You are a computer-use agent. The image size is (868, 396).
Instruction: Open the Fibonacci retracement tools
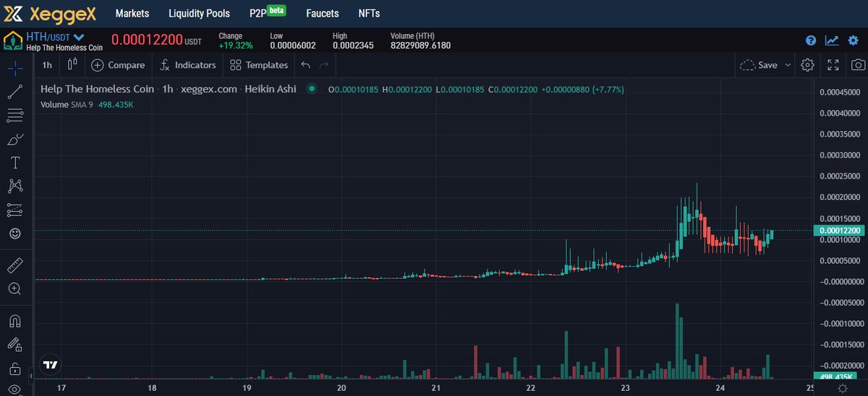pos(15,115)
